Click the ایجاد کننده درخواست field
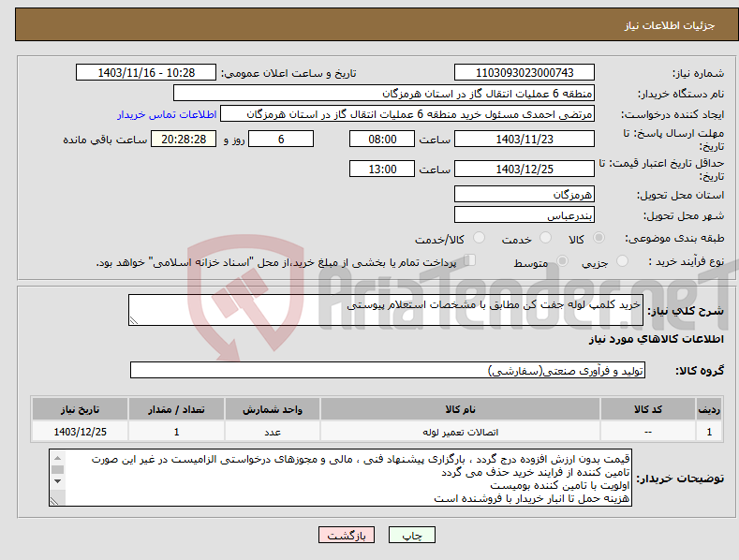739x560 pixels. 407,114
